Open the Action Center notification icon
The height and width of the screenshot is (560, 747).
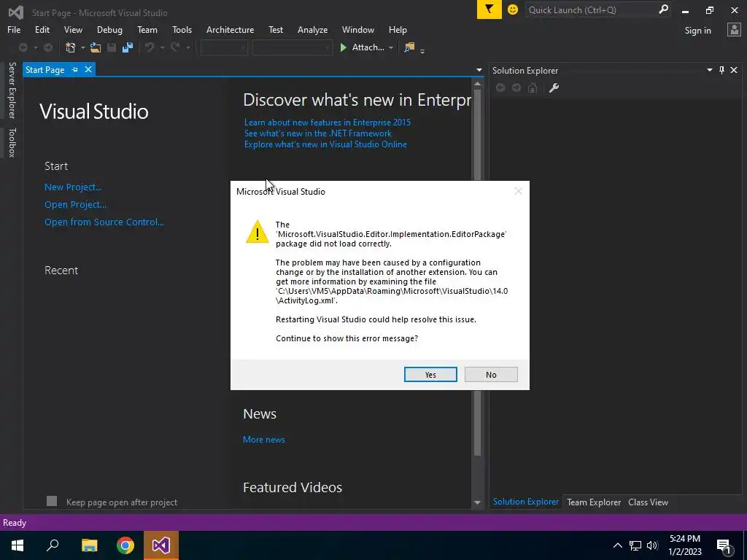tap(724, 545)
